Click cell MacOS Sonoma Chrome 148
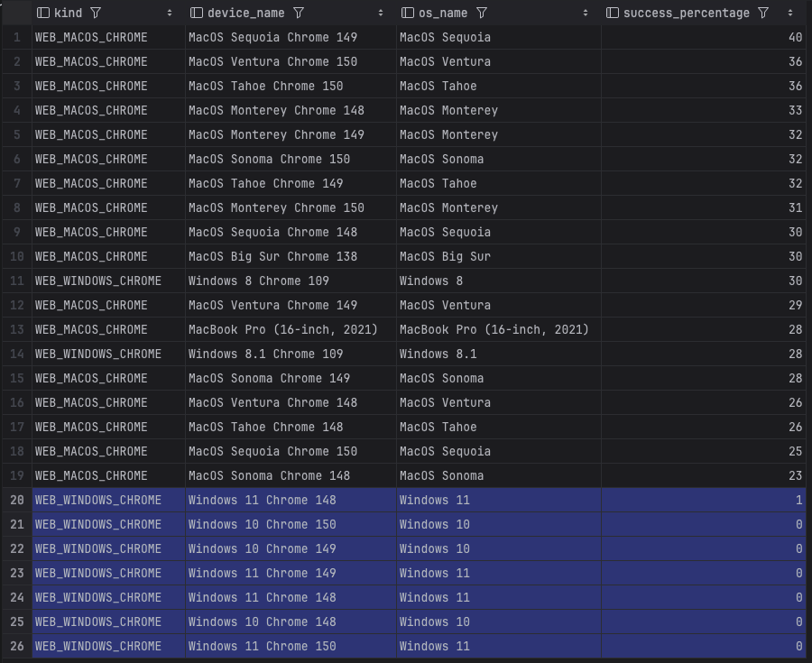The height and width of the screenshot is (663, 812). click(x=291, y=475)
